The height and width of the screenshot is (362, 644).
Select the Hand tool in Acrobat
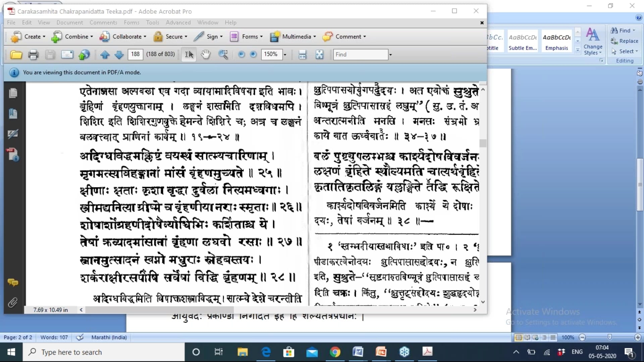pyautogui.click(x=205, y=54)
